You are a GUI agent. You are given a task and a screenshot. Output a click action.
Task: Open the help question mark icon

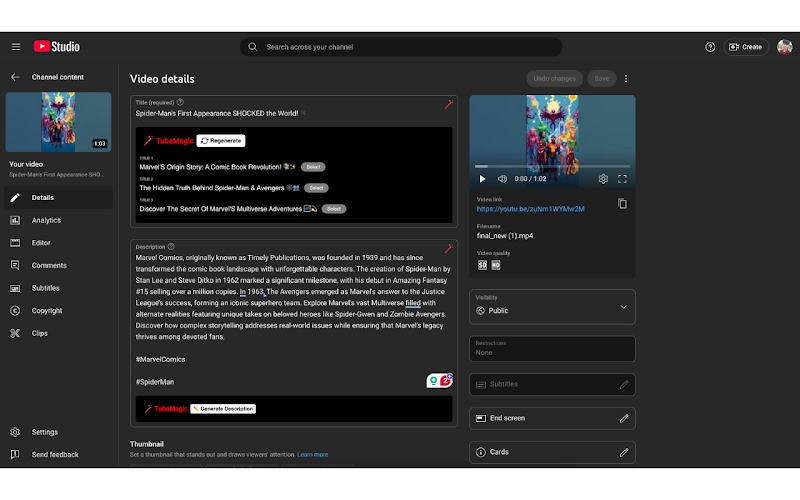point(710,47)
